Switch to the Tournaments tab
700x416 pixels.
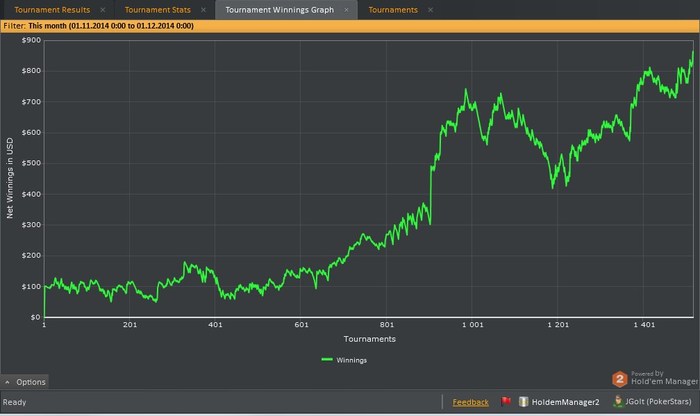393,10
